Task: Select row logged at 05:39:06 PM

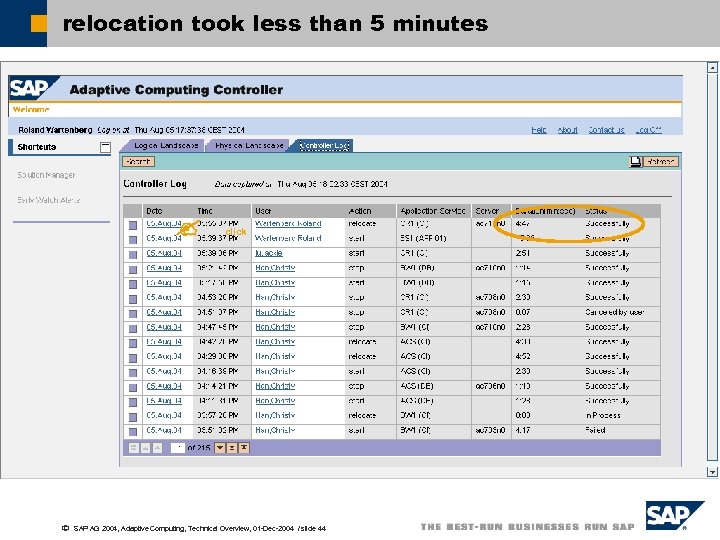Action: pyautogui.click(x=133, y=254)
